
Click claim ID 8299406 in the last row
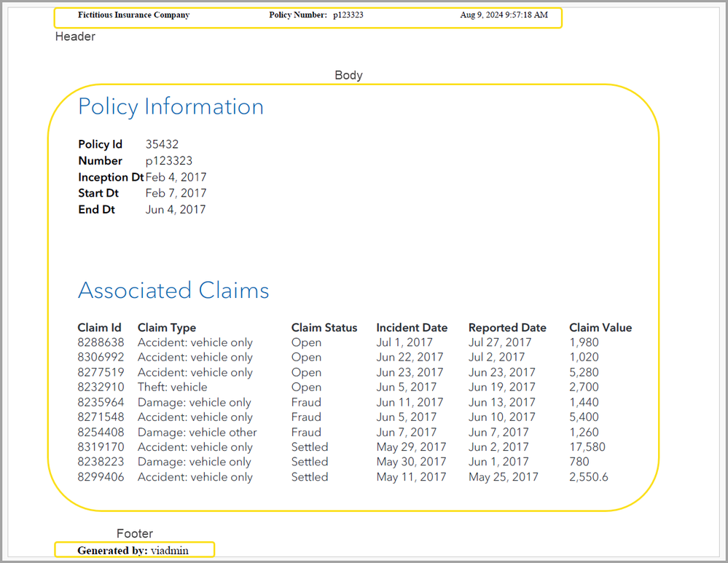(101, 477)
